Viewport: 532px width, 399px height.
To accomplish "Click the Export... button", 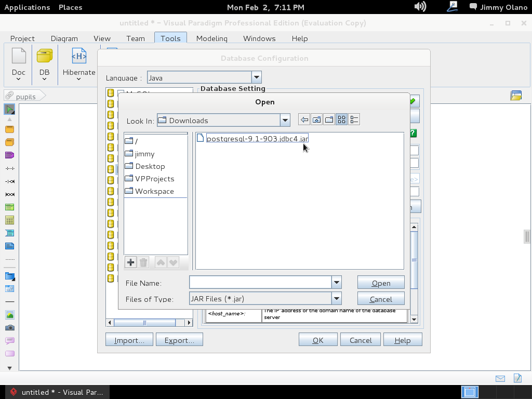I will pos(179,340).
